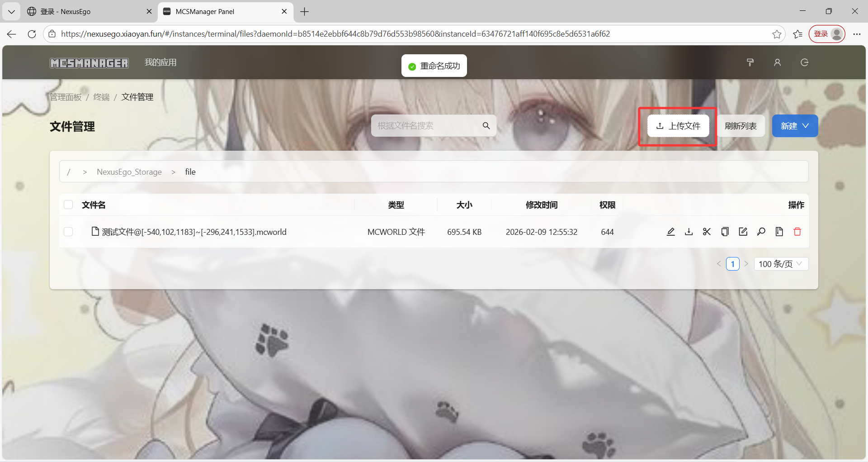Screen dimensions: 868x462
Task: Copy the file using the copy icon
Action: coord(725,232)
